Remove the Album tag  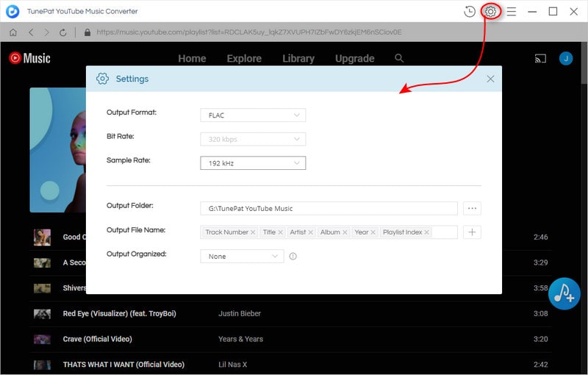pyautogui.click(x=345, y=232)
